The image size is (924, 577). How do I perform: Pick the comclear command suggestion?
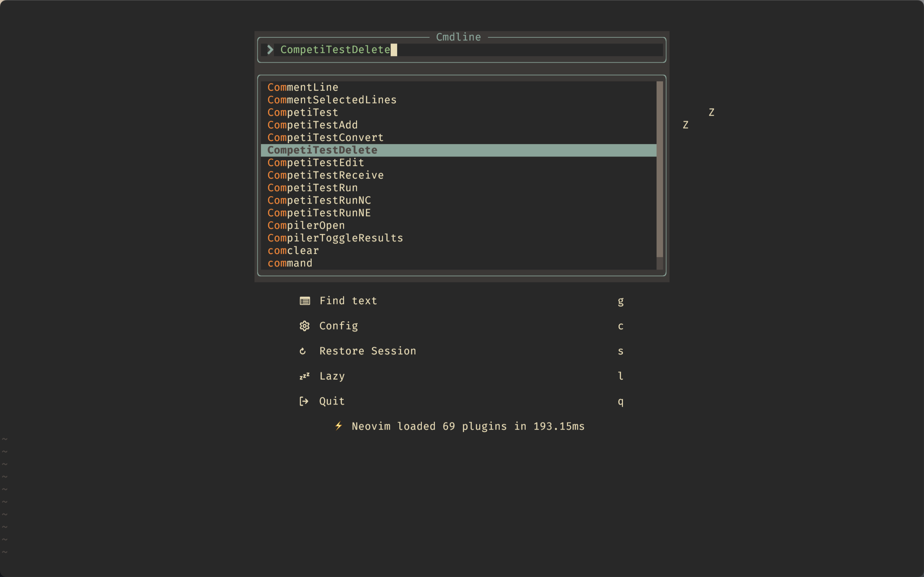coord(293,251)
